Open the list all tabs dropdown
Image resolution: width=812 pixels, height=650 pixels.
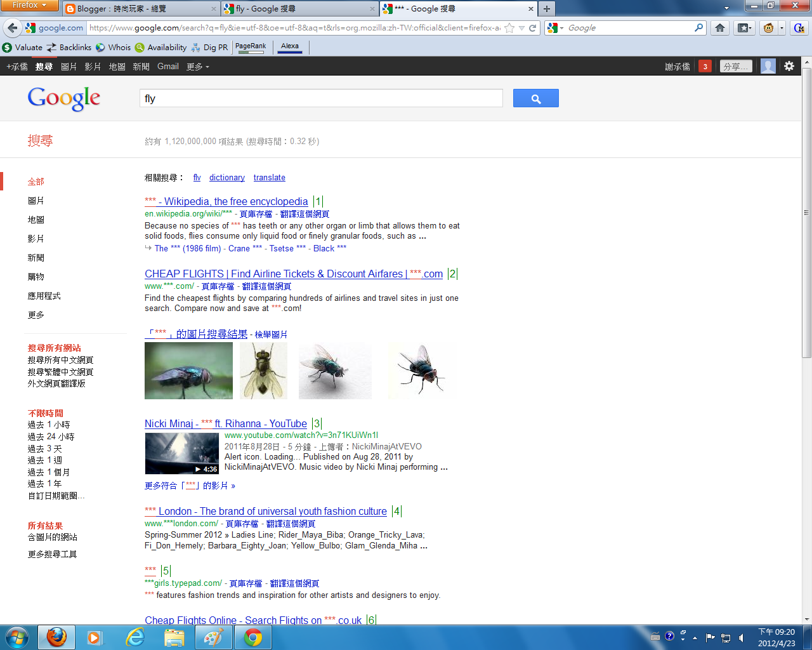[726, 8]
